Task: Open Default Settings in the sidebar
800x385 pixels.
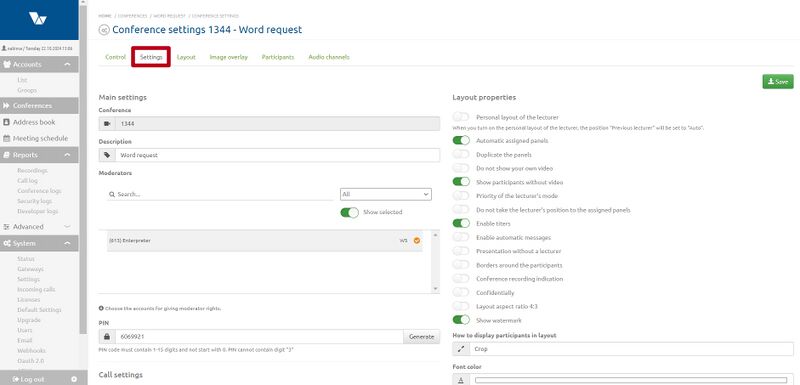Action: [39, 310]
